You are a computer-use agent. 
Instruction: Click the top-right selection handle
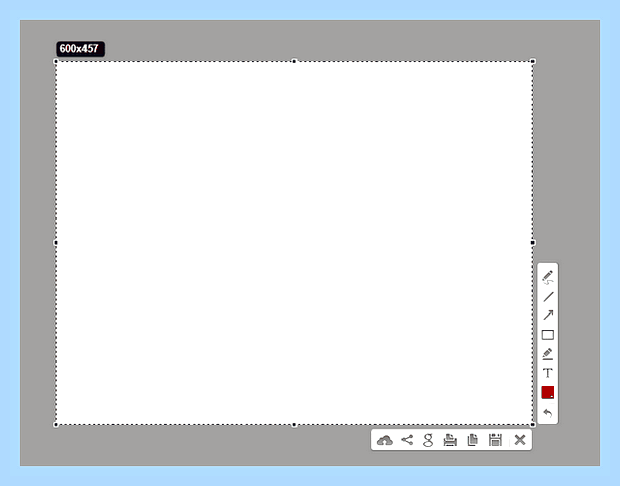click(x=533, y=61)
